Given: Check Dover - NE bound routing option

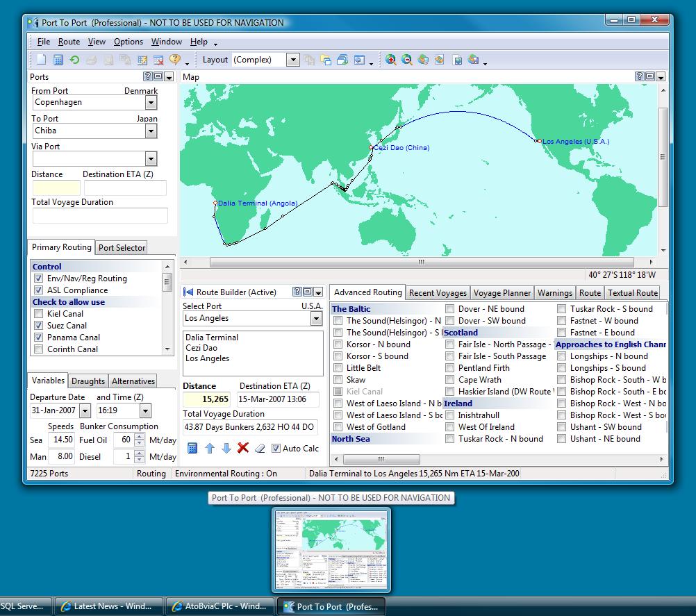Looking at the screenshot, I should click(449, 308).
